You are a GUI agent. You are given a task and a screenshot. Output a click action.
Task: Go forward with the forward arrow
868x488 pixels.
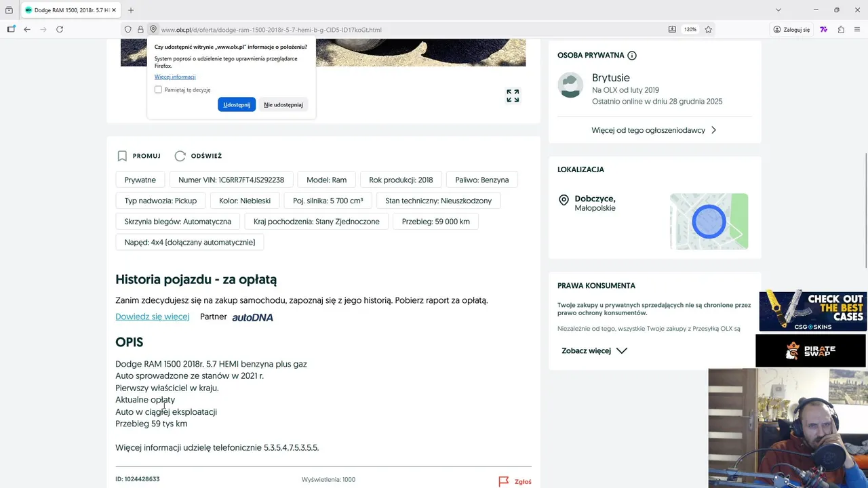click(x=43, y=29)
